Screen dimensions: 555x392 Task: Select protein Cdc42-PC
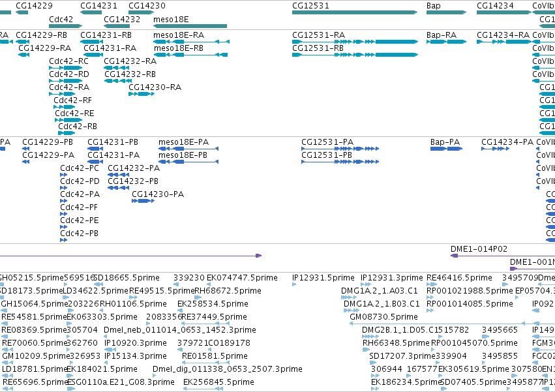(x=80, y=168)
